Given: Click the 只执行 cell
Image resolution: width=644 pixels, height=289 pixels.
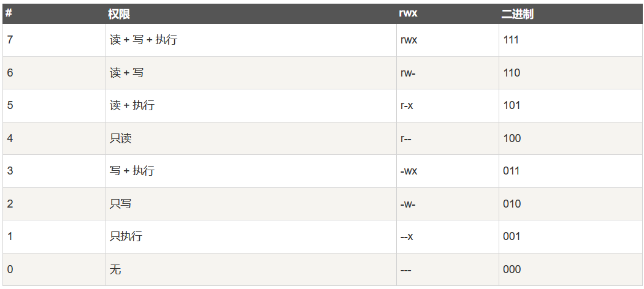Looking at the screenshot, I should click(250, 236).
